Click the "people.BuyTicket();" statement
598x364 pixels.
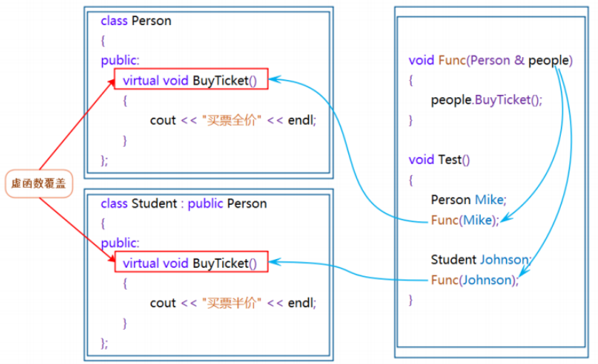(x=486, y=101)
